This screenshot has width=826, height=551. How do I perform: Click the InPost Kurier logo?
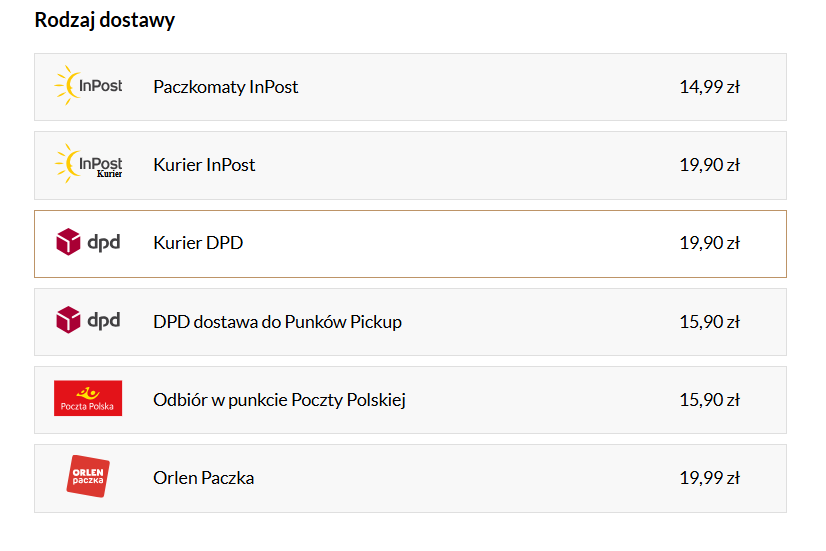pos(88,163)
